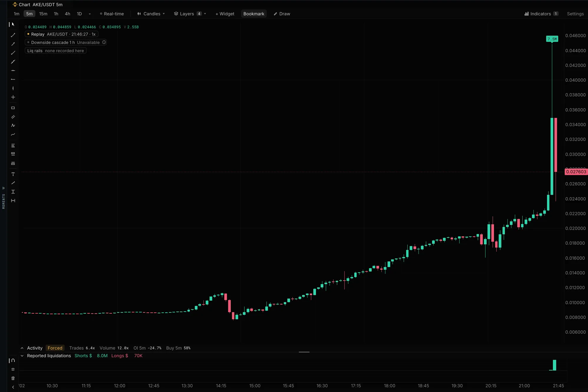588x392 pixels.
Task: Click the 0.027603 current price label
Action: coord(576,172)
